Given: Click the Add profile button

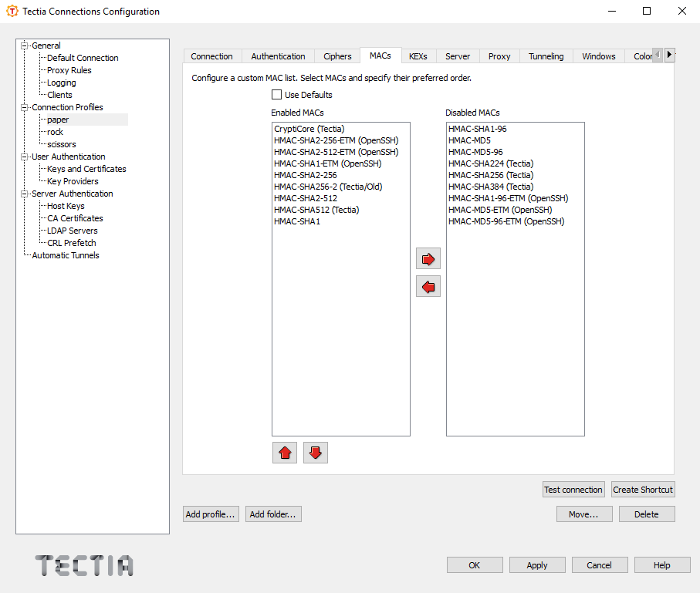Looking at the screenshot, I should [210, 514].
